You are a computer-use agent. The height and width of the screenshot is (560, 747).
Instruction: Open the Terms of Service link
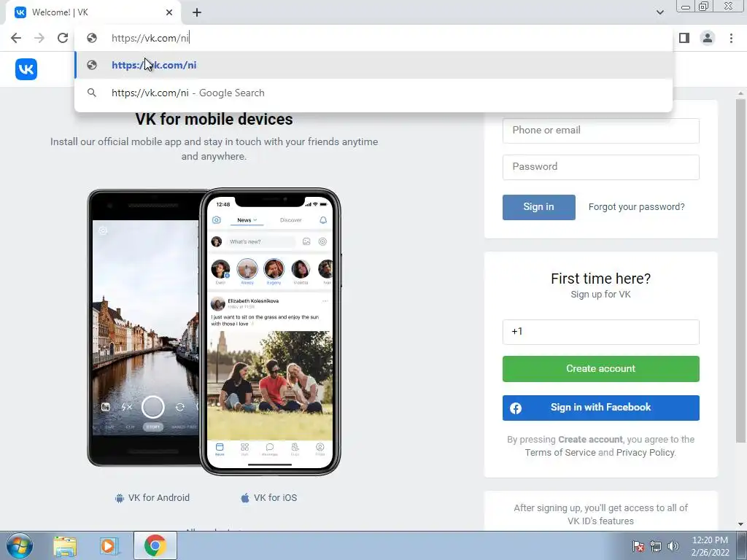coord(560,453)
